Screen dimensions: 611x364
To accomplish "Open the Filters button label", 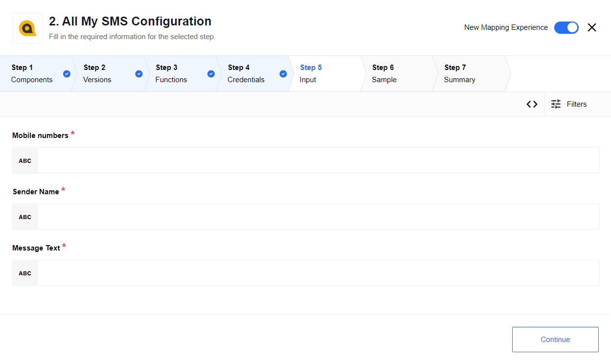I will [x=577, y=104].
